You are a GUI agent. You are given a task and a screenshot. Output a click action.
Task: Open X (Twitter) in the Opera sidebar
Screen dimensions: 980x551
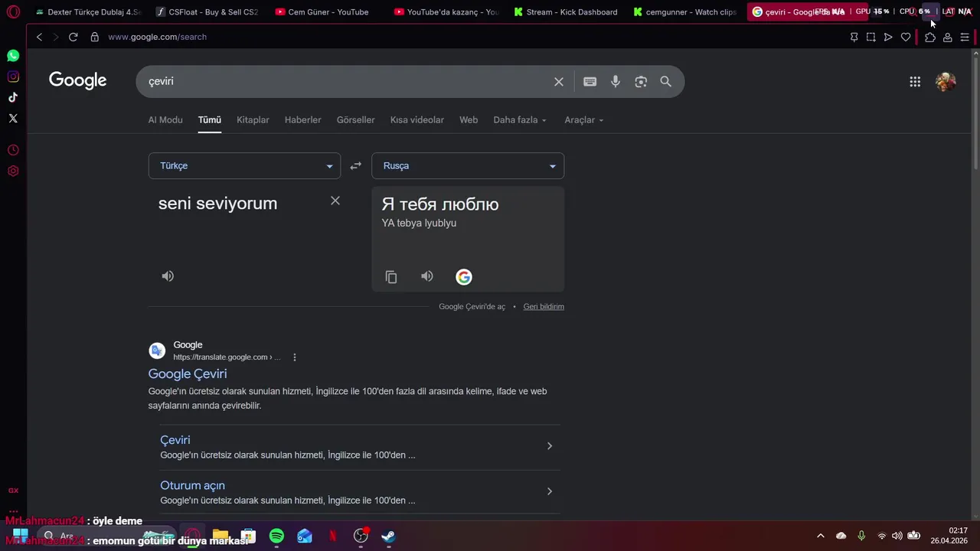(x=13, y=118)
